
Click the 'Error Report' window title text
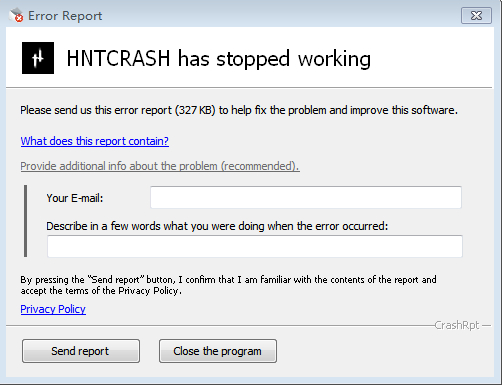click(x=65, y=16)
